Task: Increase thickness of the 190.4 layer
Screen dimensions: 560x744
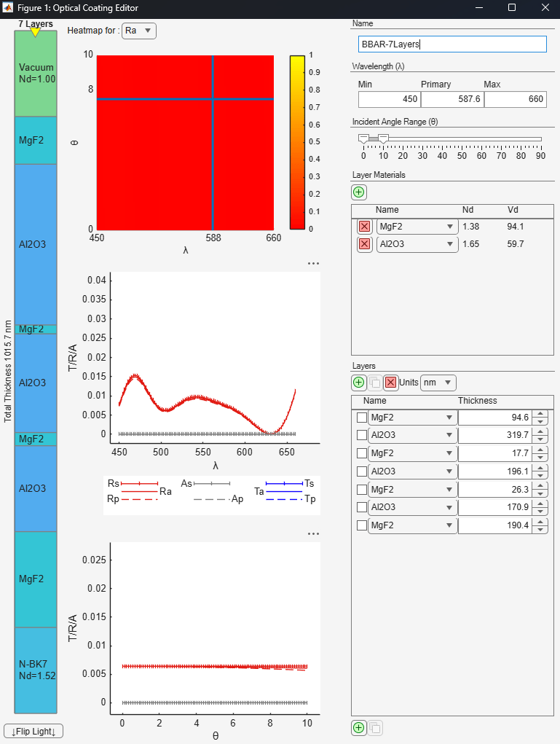Action: (540, 522)
